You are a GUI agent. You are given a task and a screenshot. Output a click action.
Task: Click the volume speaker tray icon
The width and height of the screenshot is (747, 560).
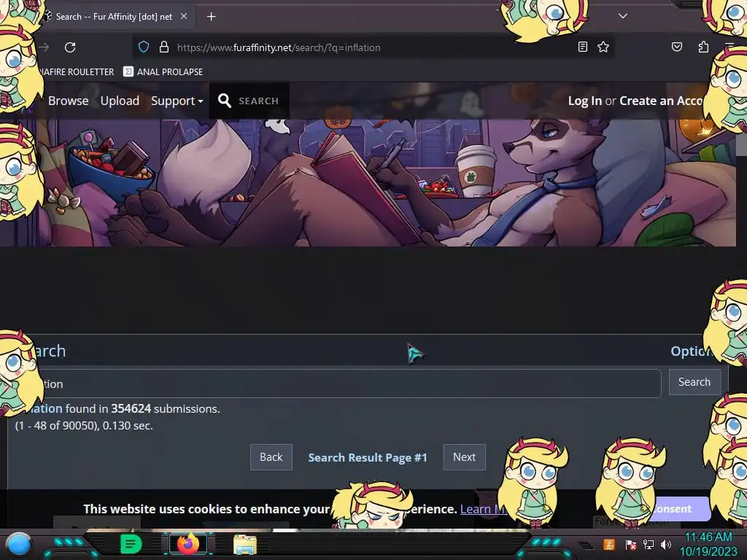(666, 544)
